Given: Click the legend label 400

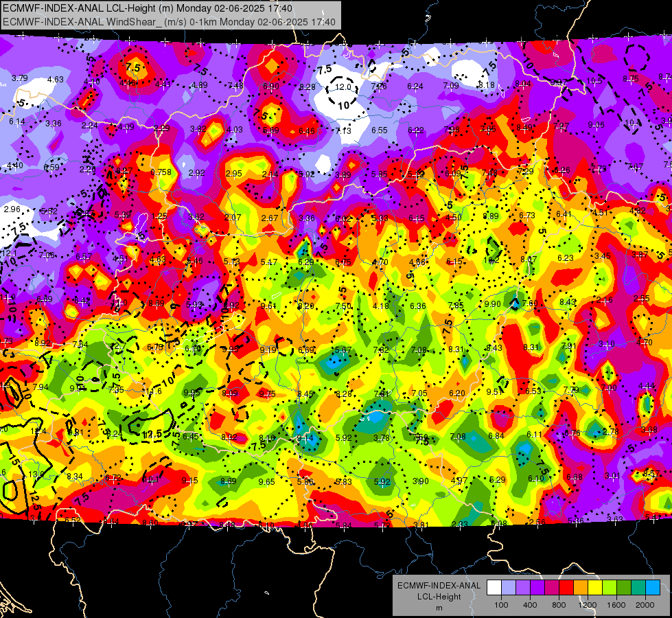Looking at the screenshot, I should (530, 605).
